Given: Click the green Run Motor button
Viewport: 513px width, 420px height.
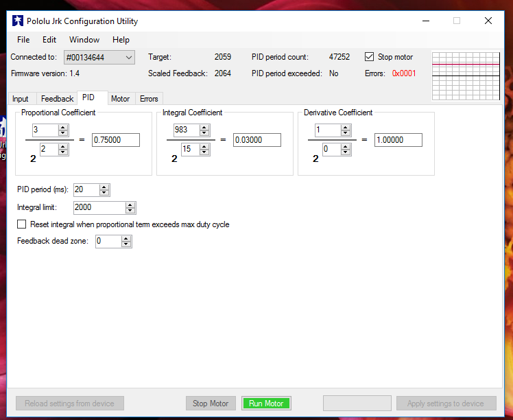Looking at the screenshot, I should coord(266,404).
